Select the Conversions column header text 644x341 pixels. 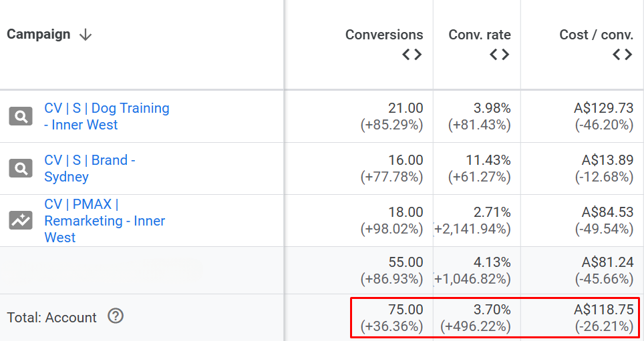click(x=384, y=35)
